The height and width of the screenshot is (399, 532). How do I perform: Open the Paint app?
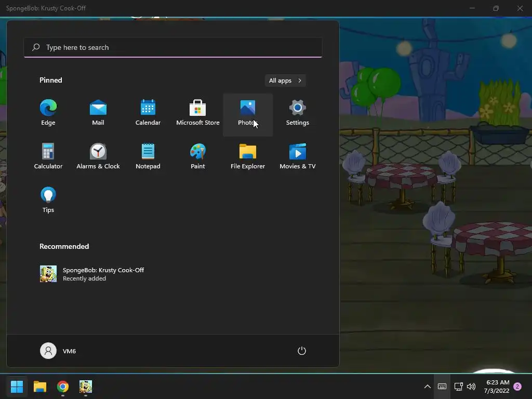pos(198,157)
